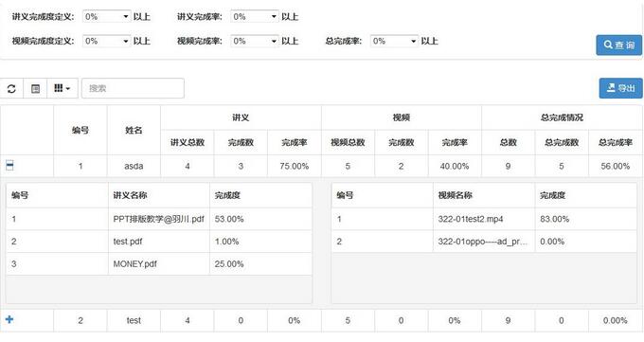
Task: Click the MONEY.pdf entry
Action: [x=134, y=264]
